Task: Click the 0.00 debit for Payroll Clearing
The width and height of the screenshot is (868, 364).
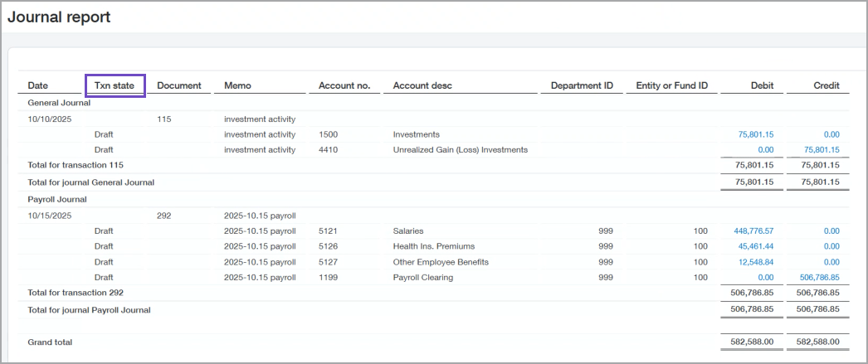Action: click(x=765, y=278)
